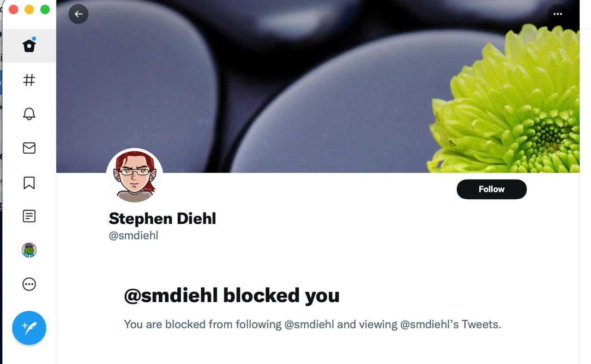Open the header banner image
Screen dimensions: 591x364
click(318, 86)
